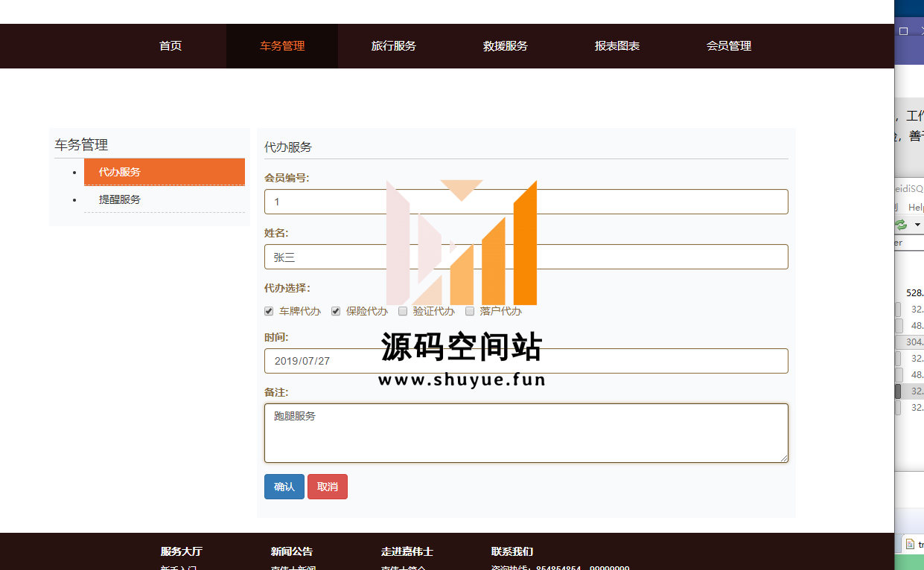The image size is (924, 570).
Task: Tick the 落户代办 checkbox
Action: click(470, 311)
